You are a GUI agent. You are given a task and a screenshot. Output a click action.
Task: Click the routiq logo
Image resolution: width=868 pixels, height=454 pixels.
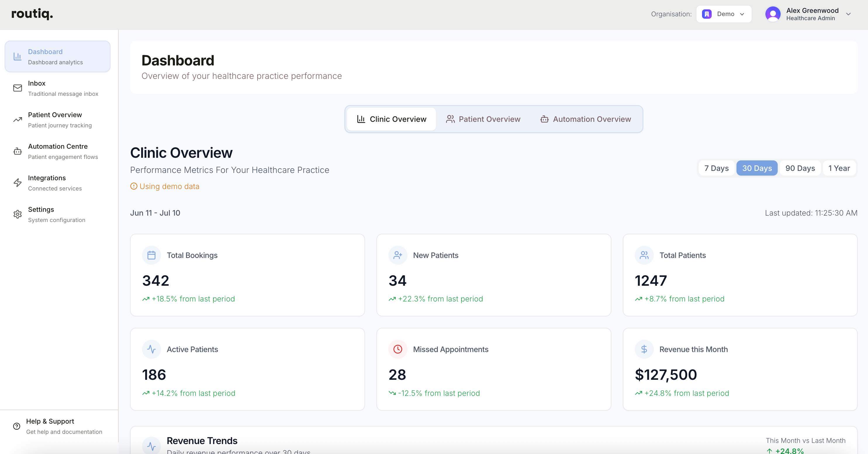pyautogui.click(x=32, y=14)
